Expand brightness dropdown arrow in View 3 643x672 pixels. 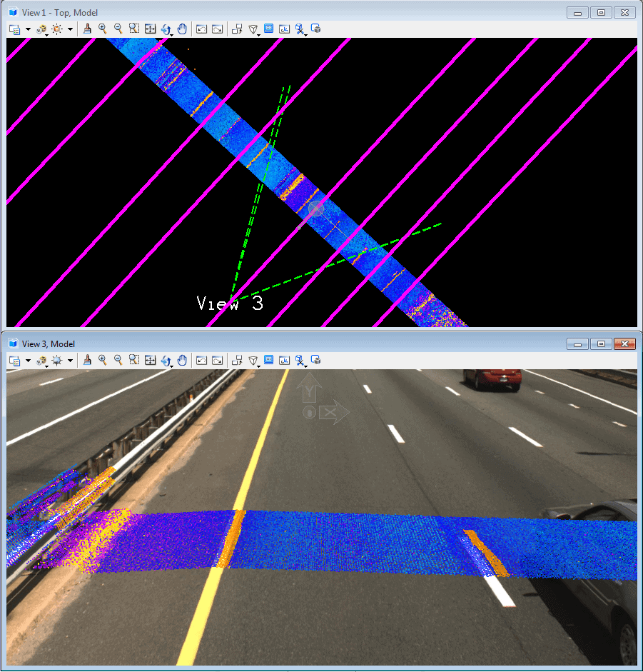tap(70, 361)
